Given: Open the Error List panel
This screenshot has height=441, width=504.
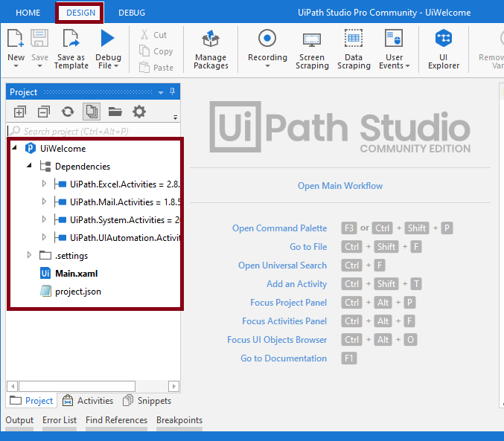Looking at the screenshot, I should pos(60,420).
